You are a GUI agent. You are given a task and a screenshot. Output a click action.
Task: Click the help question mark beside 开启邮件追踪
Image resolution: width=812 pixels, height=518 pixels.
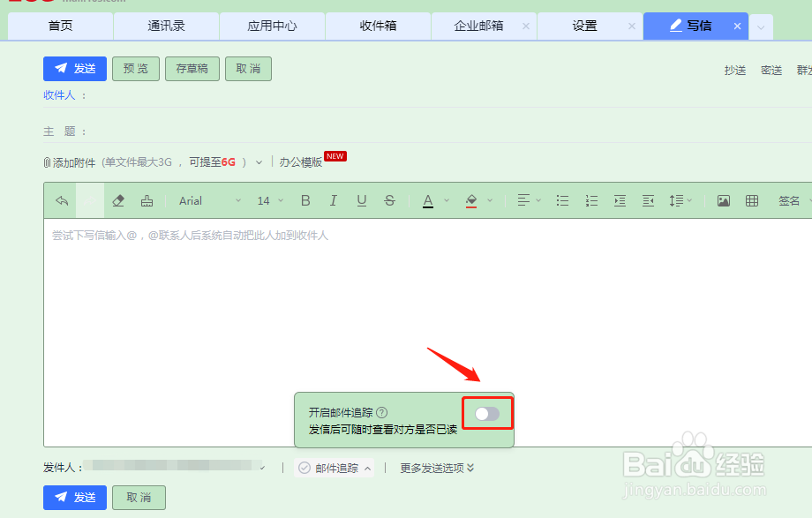click(381, 412)
